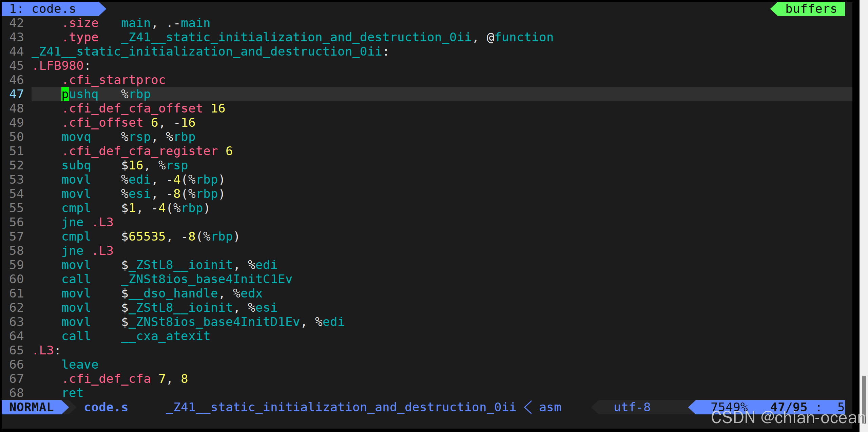Click ret instruction on line 68

73,393
